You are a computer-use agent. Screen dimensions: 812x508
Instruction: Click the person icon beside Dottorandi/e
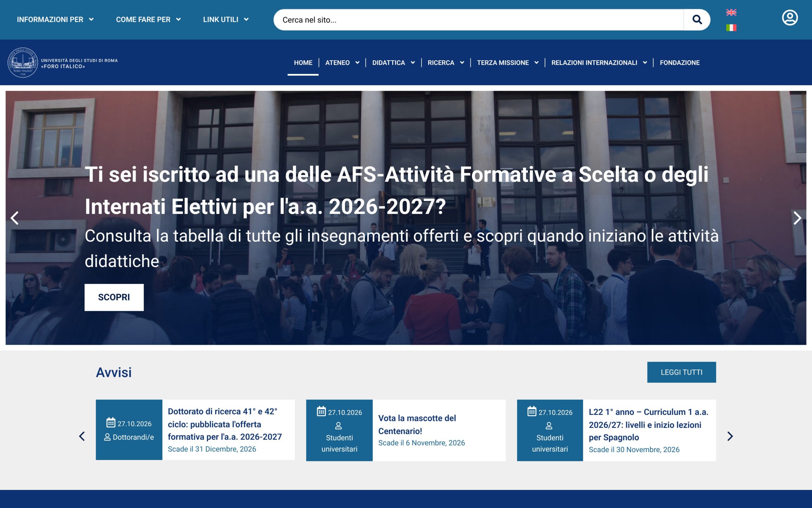pos(108,437)
